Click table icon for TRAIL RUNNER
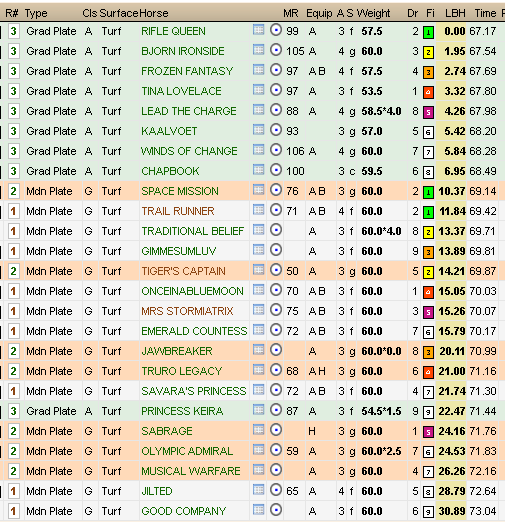Image resolution: width=523 pixels, height=532 pixels. pyautogui.click(x=258, y=210)
